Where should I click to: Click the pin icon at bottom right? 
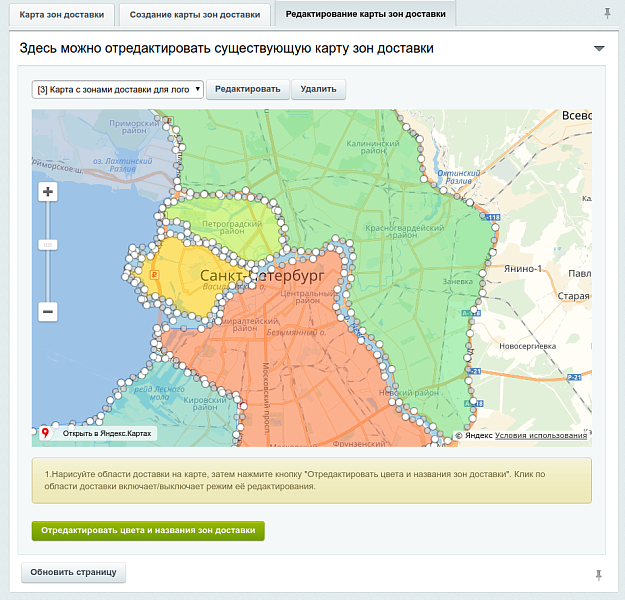[x=599, y=574]
